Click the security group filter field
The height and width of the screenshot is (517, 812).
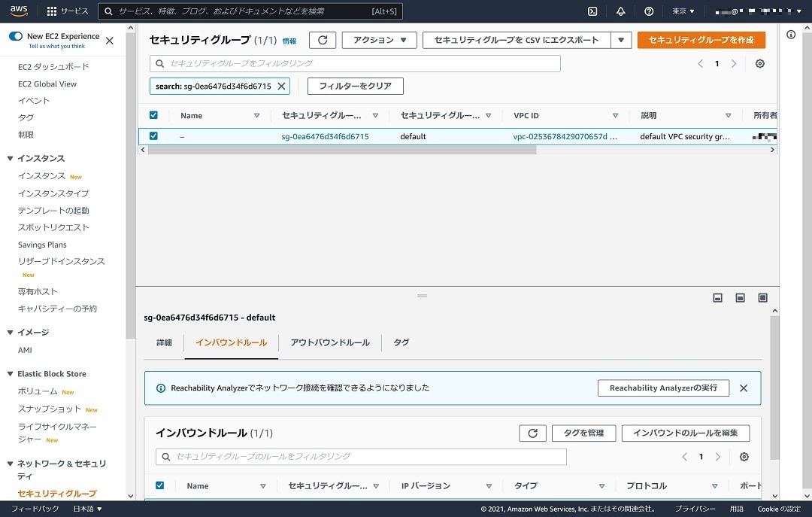click(x=355, y=63)
